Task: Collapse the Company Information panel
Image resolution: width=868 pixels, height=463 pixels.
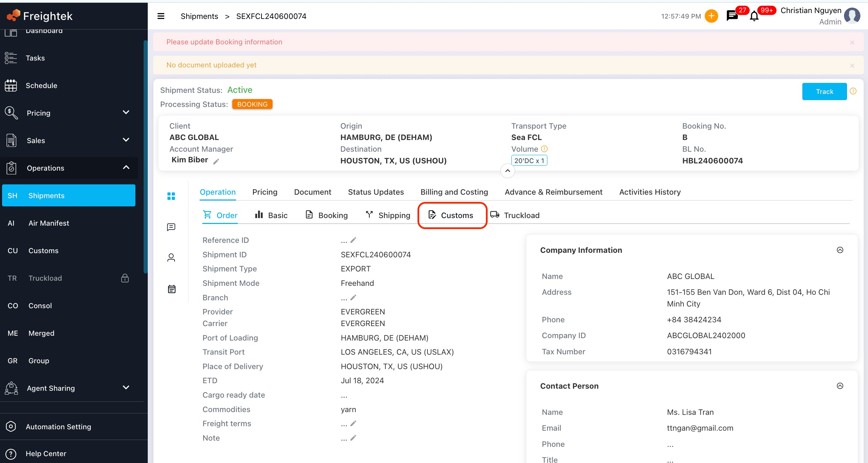Action: coord(840,250)
